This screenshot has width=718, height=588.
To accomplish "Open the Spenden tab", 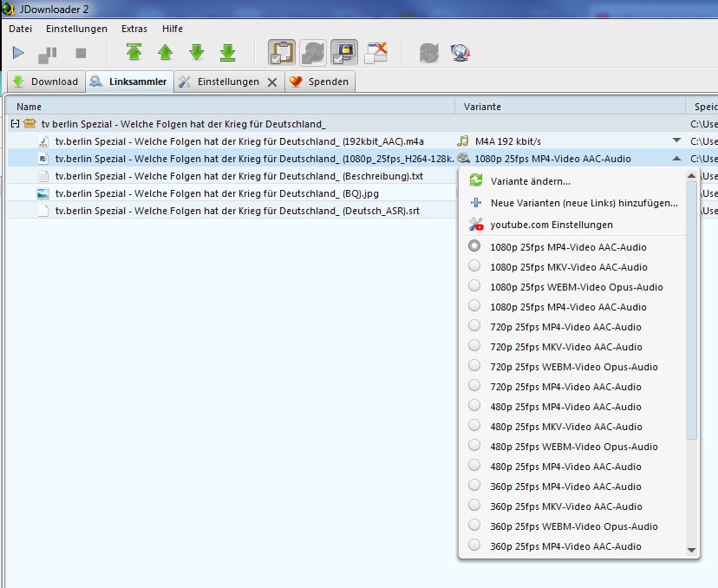I will click(320, 82).
